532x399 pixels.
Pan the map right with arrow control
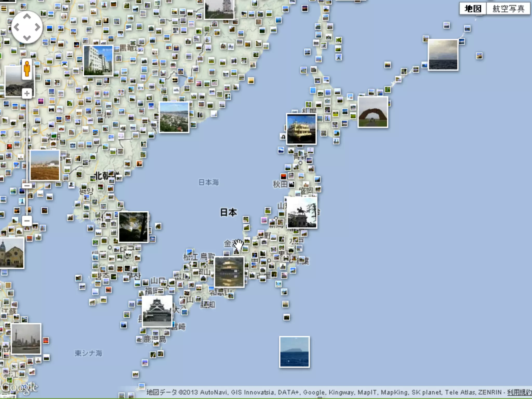click(x=38, y=27)
